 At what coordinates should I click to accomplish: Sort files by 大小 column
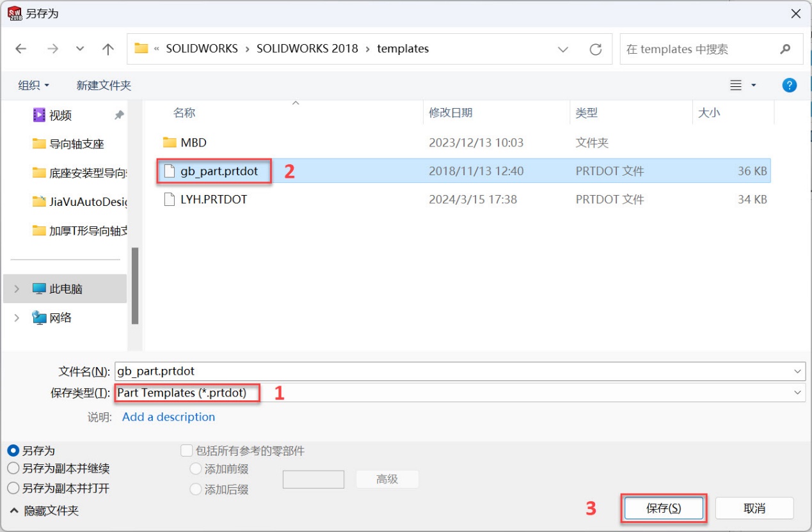tap(708, 113)
